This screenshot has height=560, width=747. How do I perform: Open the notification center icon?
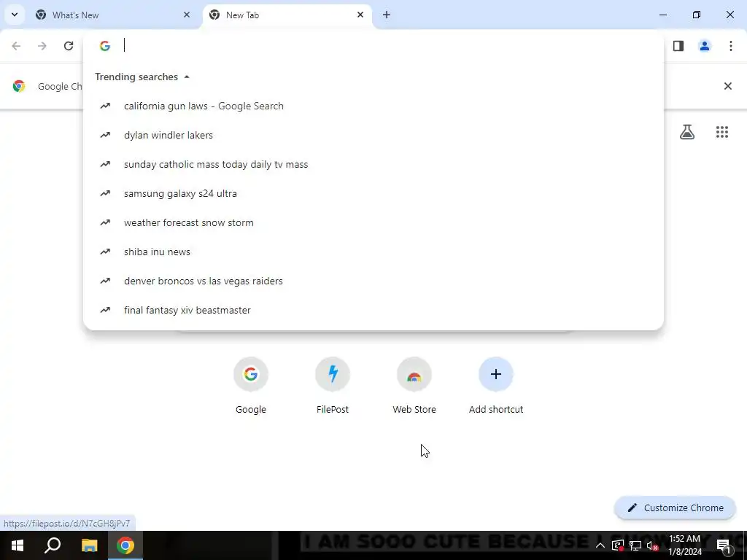pos(724,545)
